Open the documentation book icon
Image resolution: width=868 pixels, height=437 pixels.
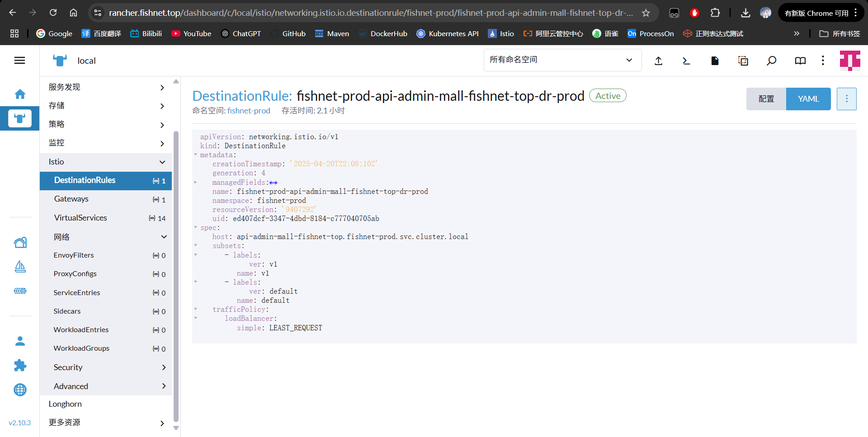coord(800,61)
